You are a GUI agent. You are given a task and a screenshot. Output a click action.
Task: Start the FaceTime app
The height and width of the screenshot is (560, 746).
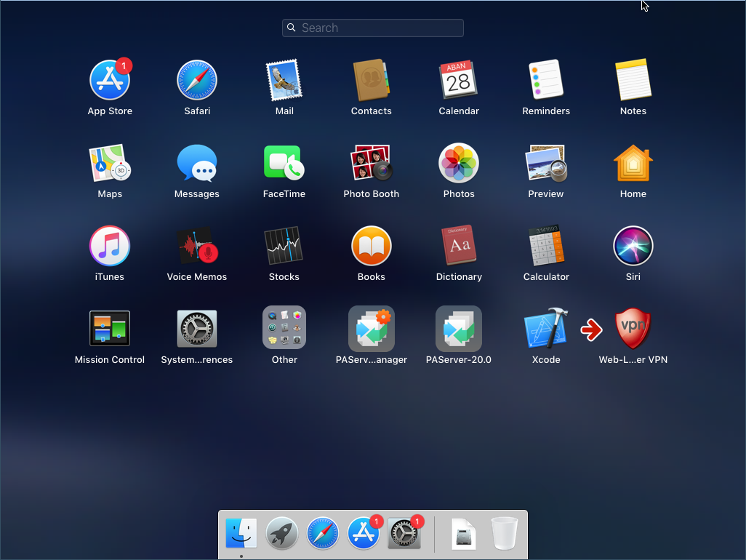(284, 163)
